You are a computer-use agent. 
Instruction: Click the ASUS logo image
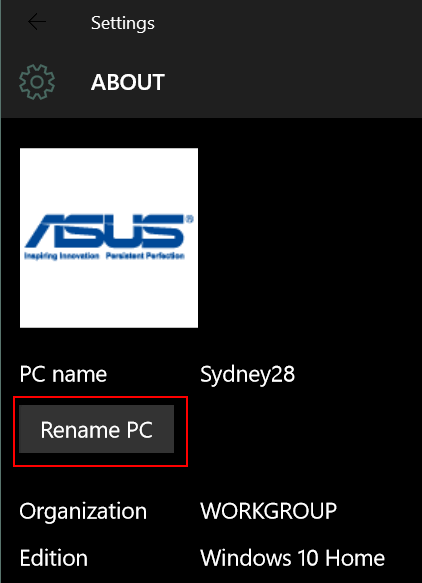(109, 238)
